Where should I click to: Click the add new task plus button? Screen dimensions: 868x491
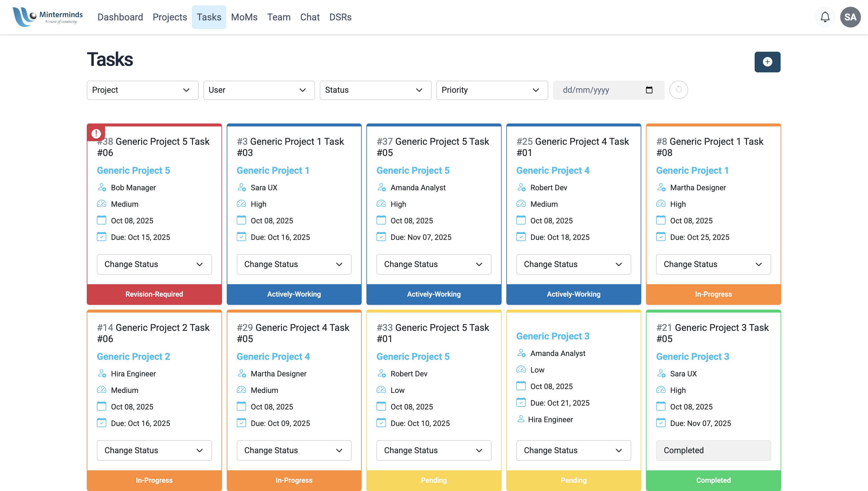point(767,62)
